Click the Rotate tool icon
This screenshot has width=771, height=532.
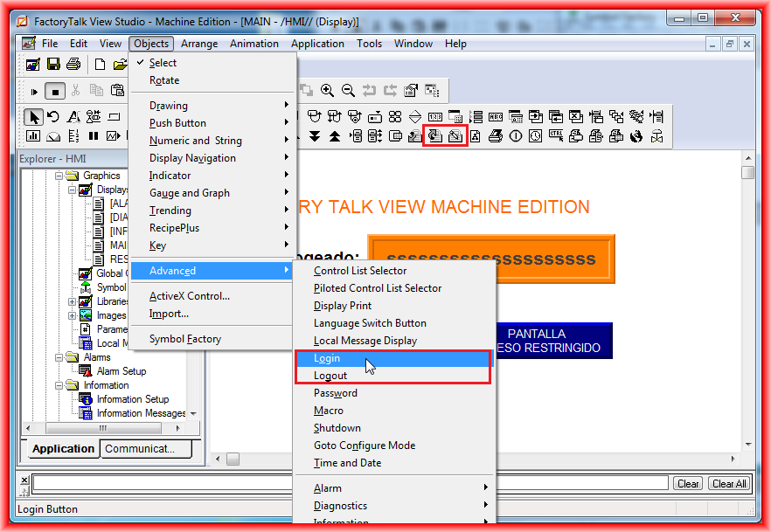(53, 117)
